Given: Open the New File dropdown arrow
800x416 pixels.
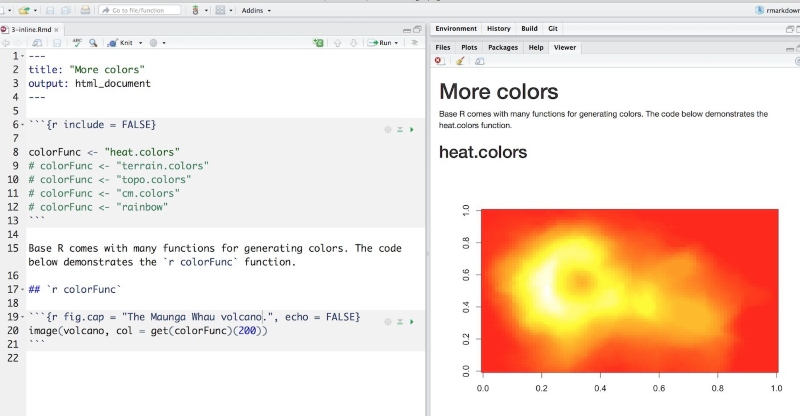Looking at the screenshot, I should [x=10, y=10].
